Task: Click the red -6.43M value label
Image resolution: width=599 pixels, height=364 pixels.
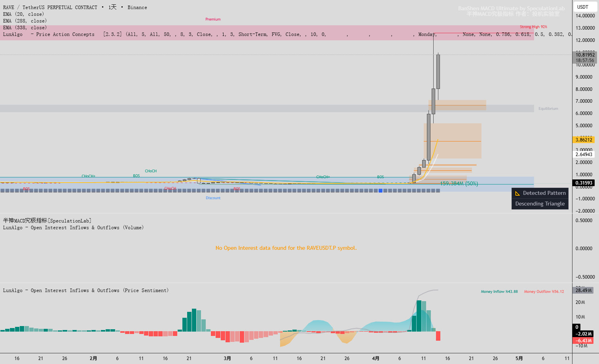Action: 584,341
